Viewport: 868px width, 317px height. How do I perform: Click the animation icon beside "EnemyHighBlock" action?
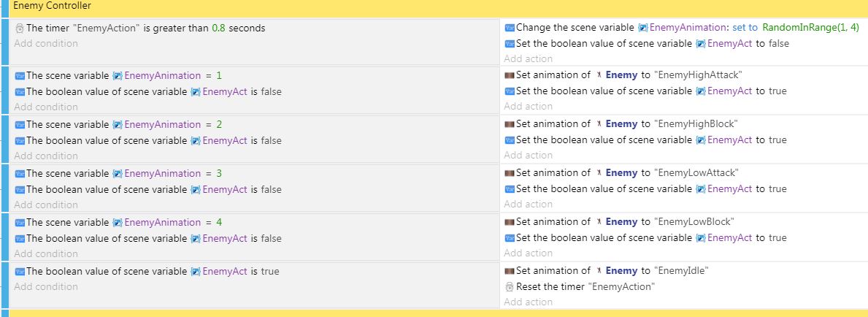(510, 124)
